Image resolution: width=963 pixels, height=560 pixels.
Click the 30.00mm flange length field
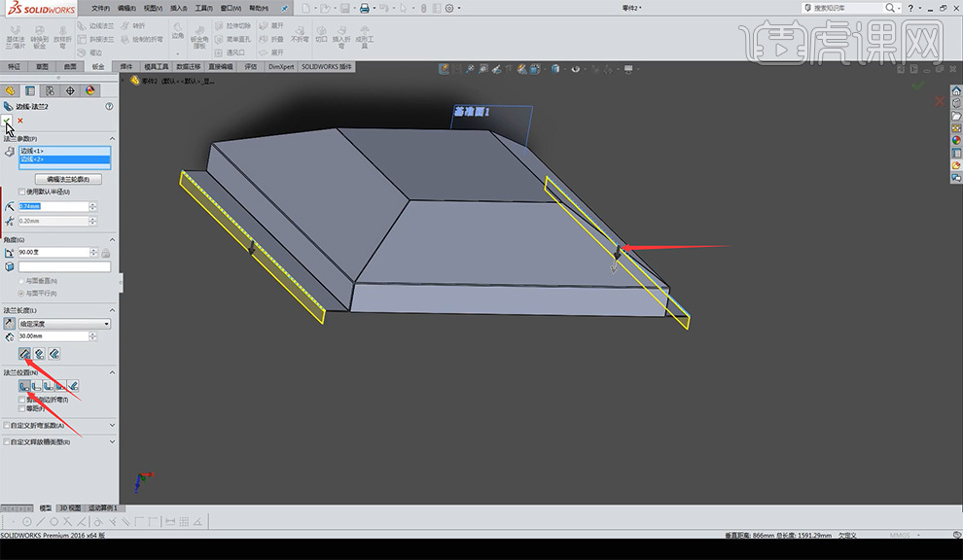[x=53, y=336]
